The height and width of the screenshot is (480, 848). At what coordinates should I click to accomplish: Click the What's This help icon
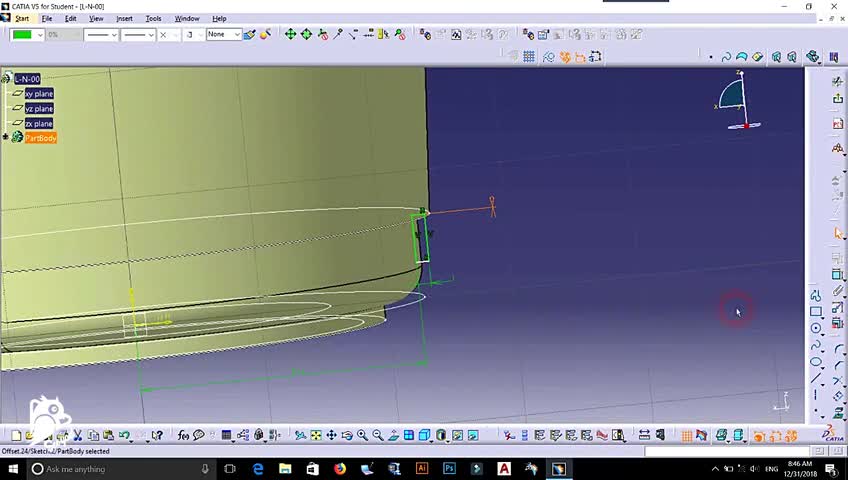(157, 435)
